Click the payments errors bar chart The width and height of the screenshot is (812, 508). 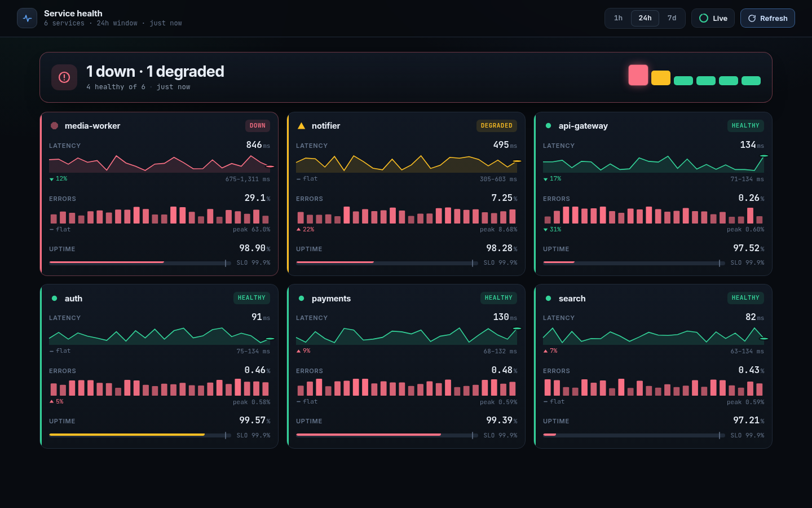407,387
